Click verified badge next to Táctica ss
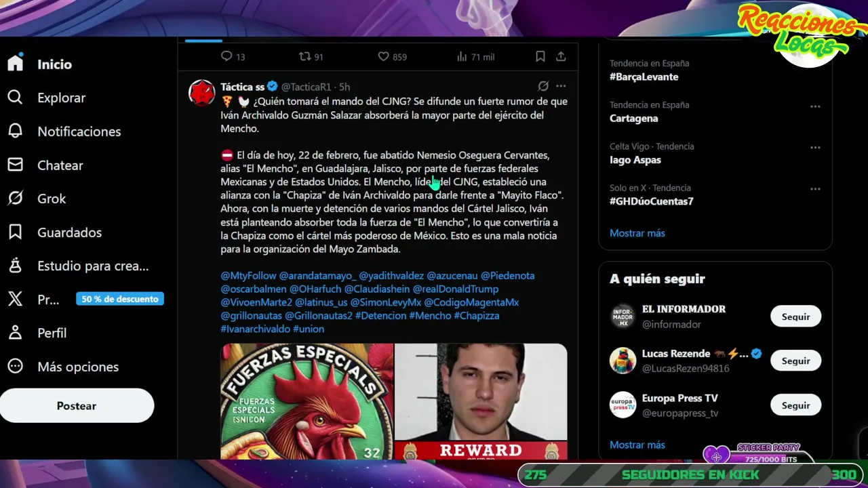This screenshot has width=868, height=488. pos(273,87)
